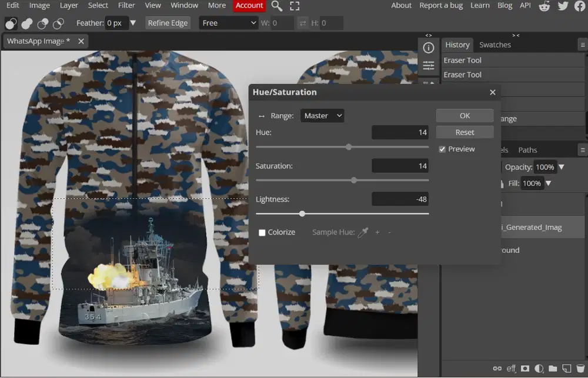The width and height of the screenshot is (588, 378).
Task: Open the Range dropdown set to Master
Action: tap(322, 115)
